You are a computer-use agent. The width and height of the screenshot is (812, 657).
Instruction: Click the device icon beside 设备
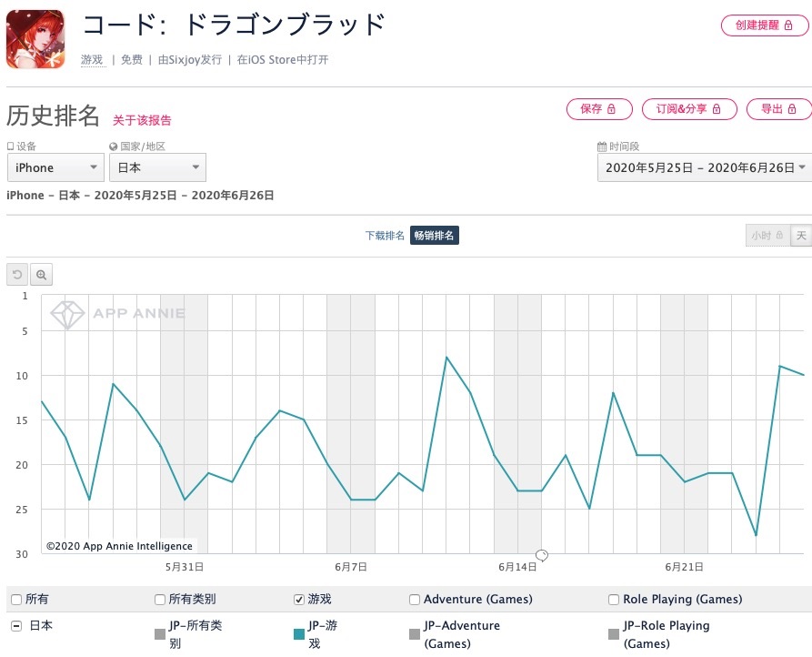pyautogui.click(x=11, y=147)
